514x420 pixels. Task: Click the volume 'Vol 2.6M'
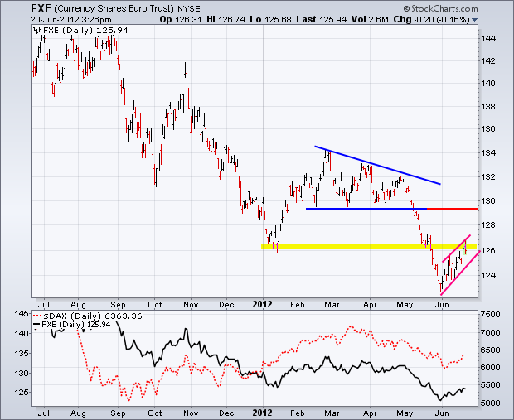(x=370, y=20)
